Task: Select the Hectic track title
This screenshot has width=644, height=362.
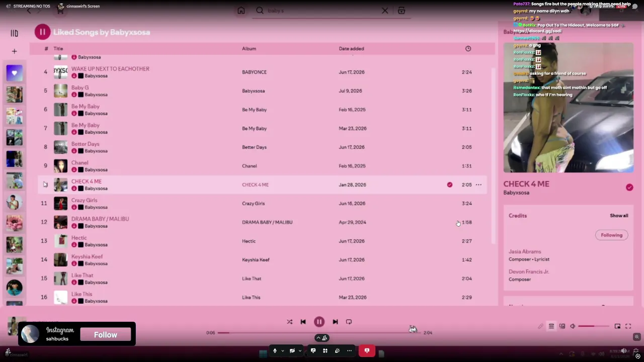Action: pyautogui.click(x=79, y=238)
